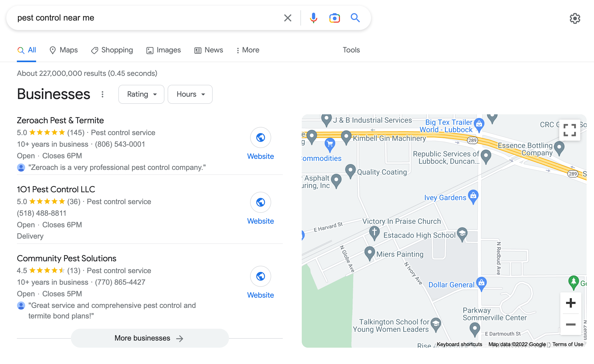Zoom in on the map with plus icon
594x364 pixels.
click(571, 303)
